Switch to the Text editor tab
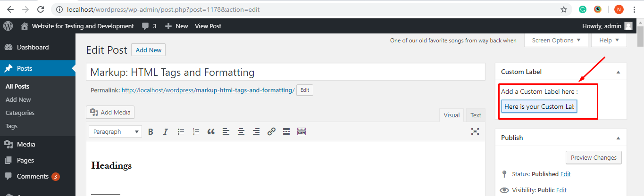 pos(476,115)
